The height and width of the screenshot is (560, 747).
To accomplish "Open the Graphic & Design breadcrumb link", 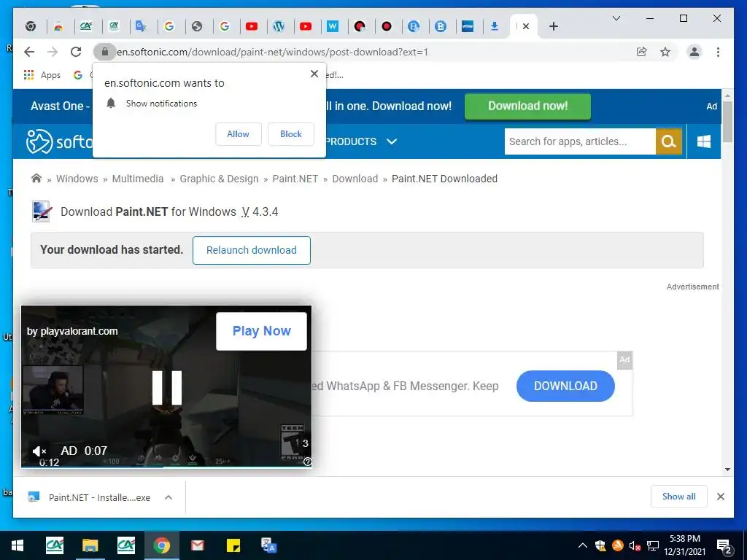I will [219, 179].
